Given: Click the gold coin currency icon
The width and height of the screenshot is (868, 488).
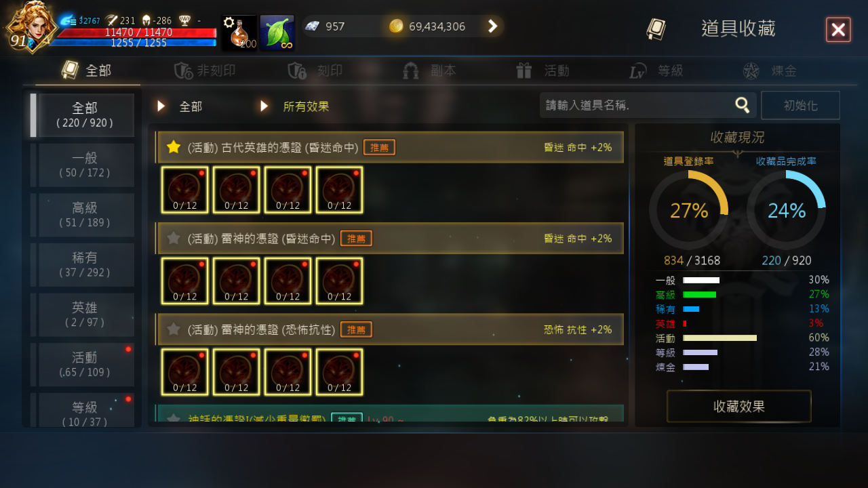Looking at the screenshot, I should point(396,26).
